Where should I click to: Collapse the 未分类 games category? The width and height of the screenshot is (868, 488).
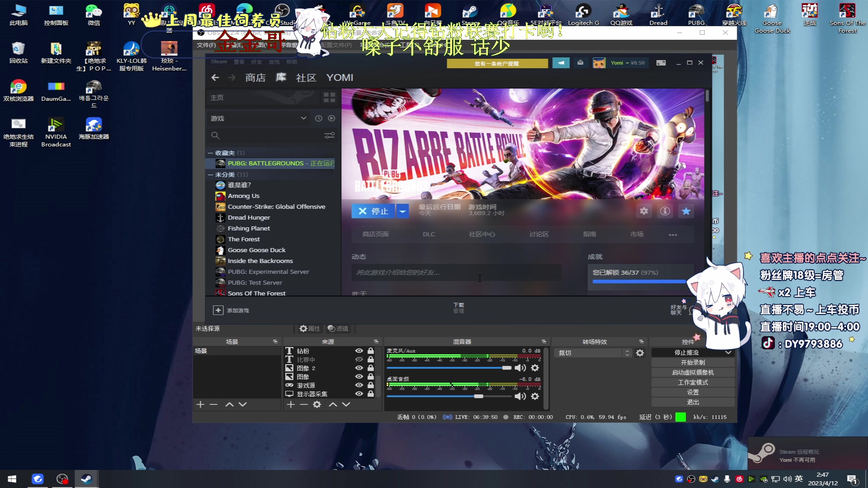point(210,174)
